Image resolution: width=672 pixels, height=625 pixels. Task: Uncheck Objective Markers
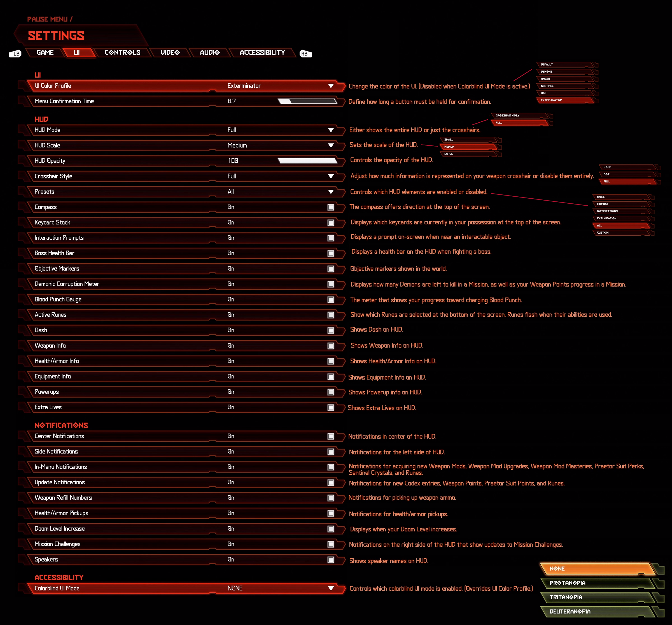pos(331,269)
